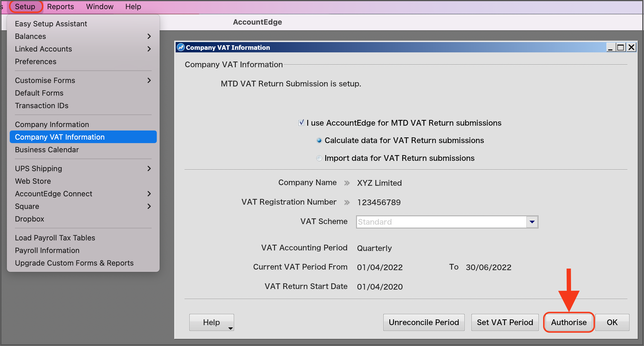This screenshot has width=644, height=346.
Task: Select Import data for VAT Return submissions
Action: [x=319, y=158]
